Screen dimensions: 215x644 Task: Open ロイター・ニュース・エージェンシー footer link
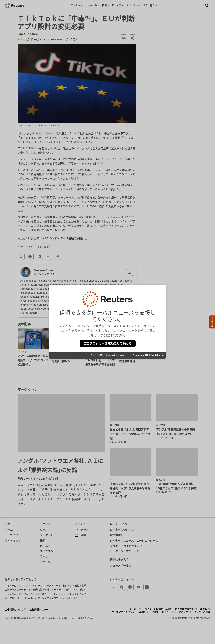point(134,541)
